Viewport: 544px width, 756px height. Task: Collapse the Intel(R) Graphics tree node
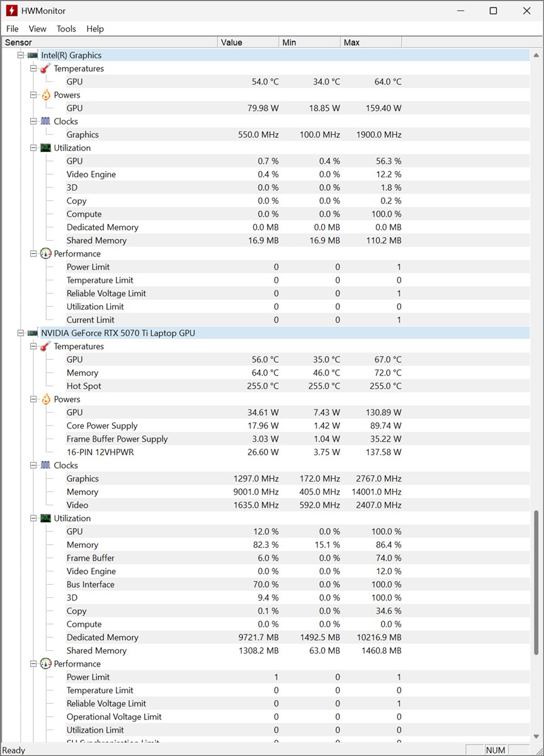pyautogui.click(x=21, y=55)
